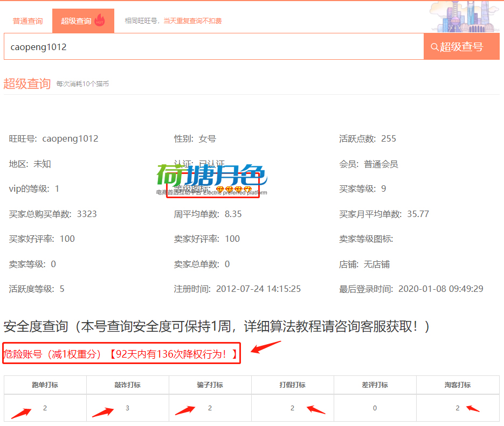Viewport: 504px width, 426px height.
Task: Switch to the 普通查询 tab
Action: tap(27, 21)
